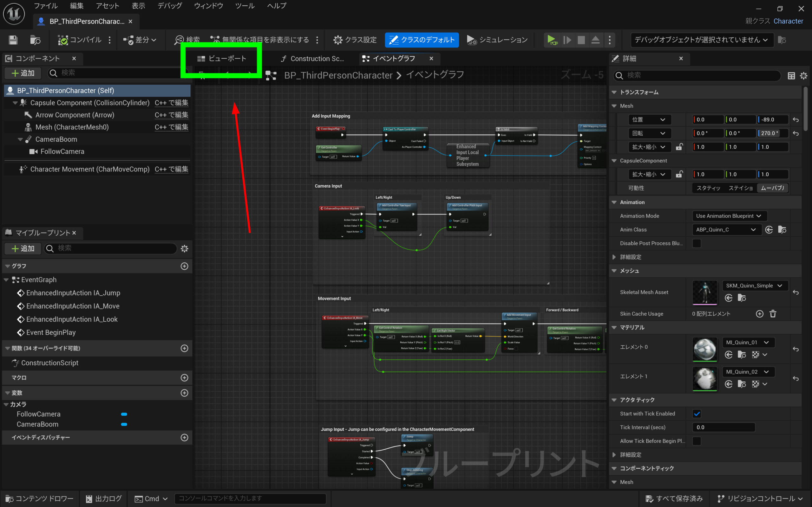
Task: Collapse the CameraBoom component tree
Action: tap(20, 139)
